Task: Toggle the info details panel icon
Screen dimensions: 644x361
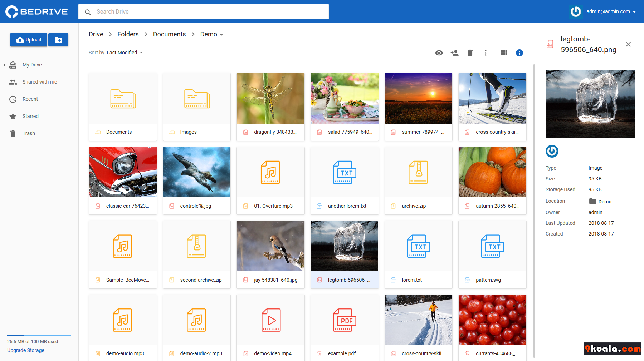Action: (x=519, y=53)
